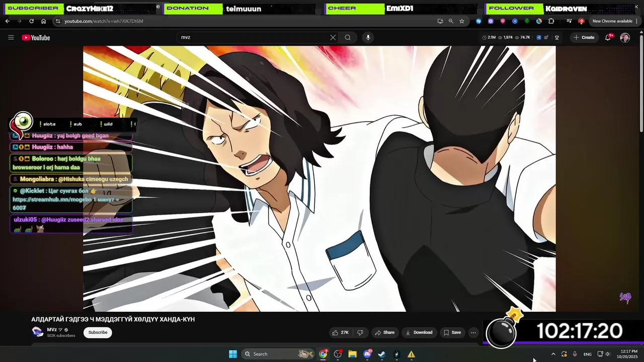Click the video player to pause
This screenshot has height=362, width=644.
coord(319,178)
